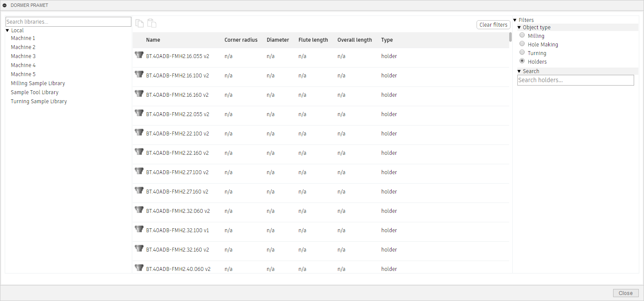Sort by Flute length column header
The height and width of the screenshot is (301, 644).
313,40
